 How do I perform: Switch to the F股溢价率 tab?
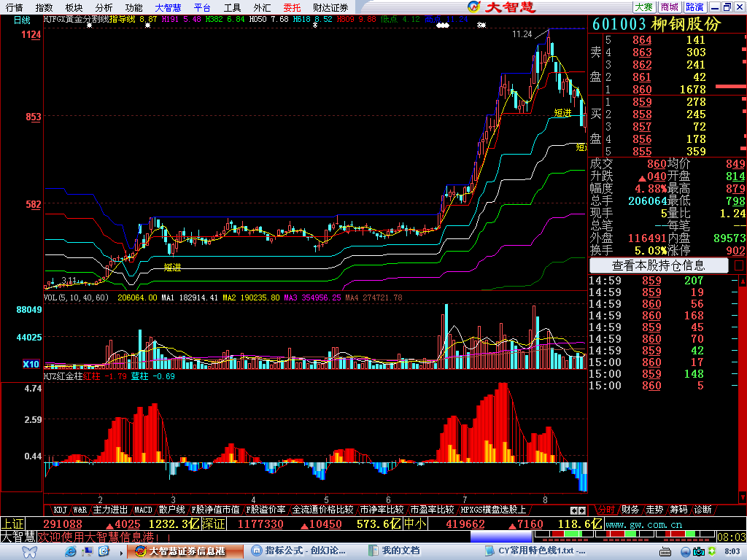pos(266,510)
